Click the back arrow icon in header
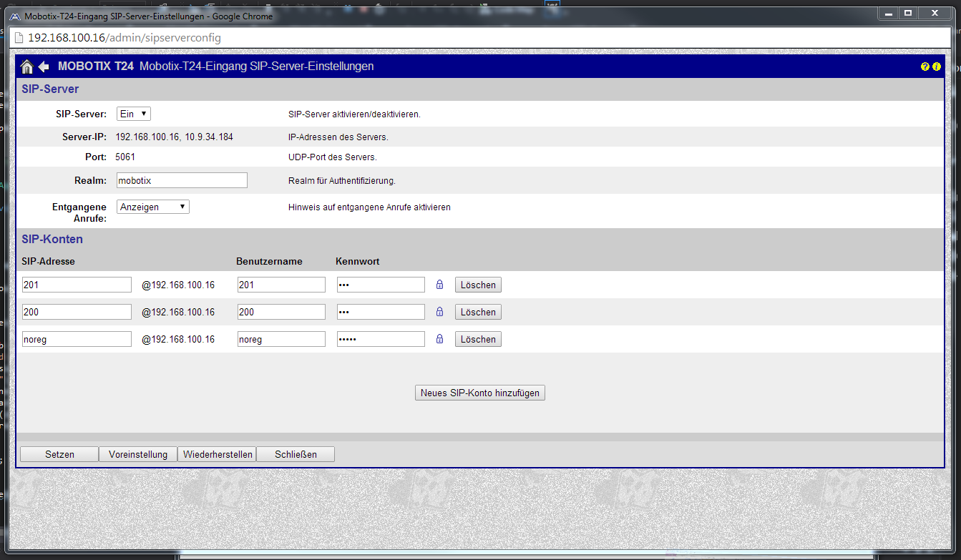The image size is (961, 560). pos(44,67)
